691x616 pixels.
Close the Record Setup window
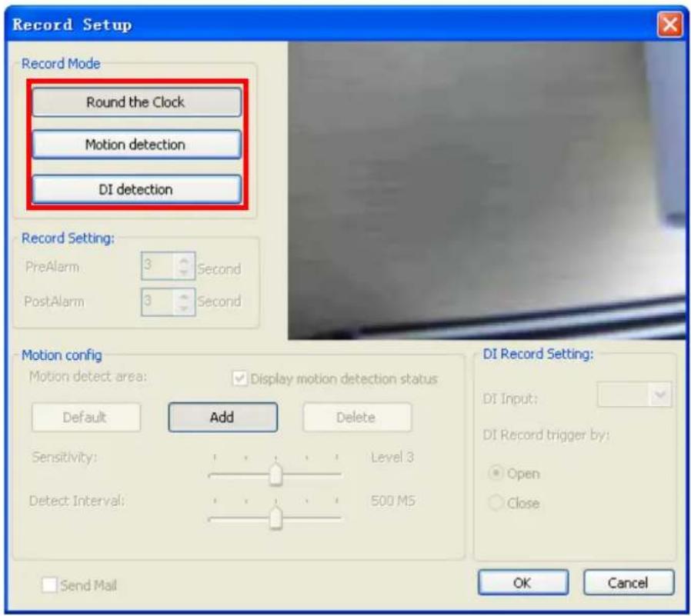(670, 24)
